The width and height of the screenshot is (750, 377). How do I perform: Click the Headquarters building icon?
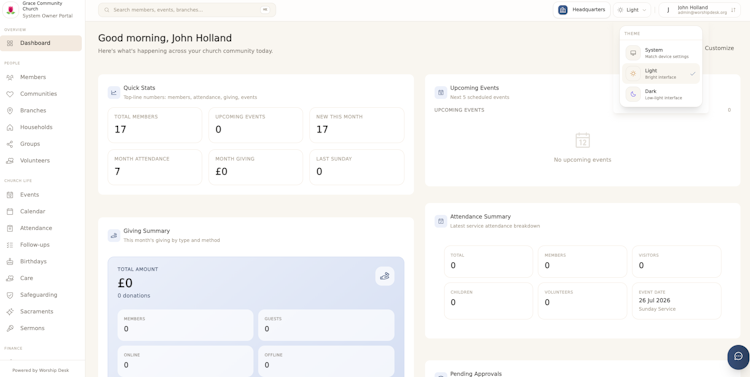(x=563, y=10)
